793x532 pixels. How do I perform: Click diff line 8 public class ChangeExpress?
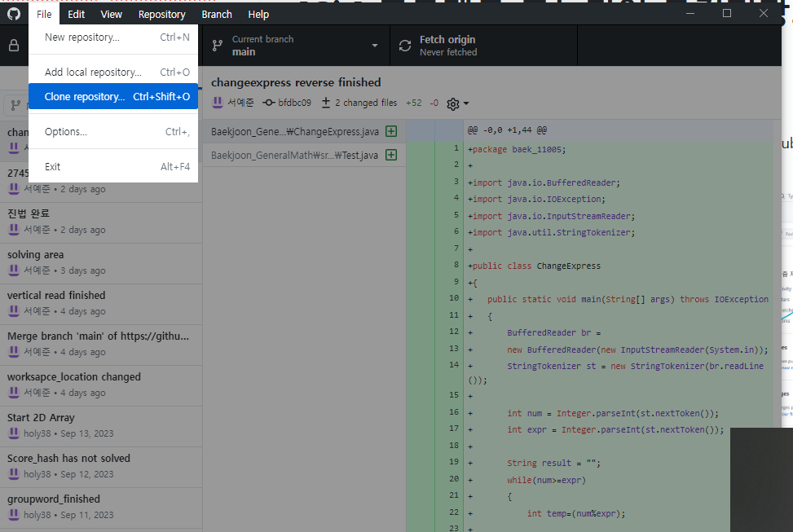(534, 266)
